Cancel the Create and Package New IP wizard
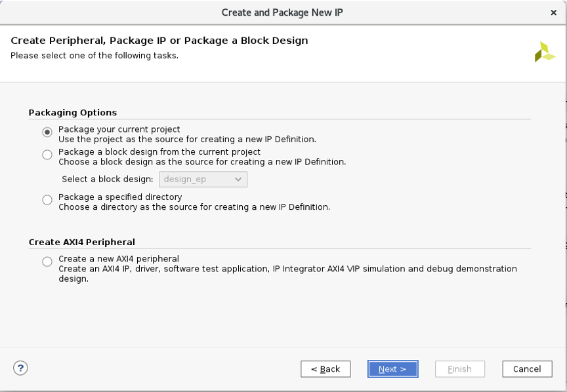This screenshot has width=567, height=392. click(527, 369)
